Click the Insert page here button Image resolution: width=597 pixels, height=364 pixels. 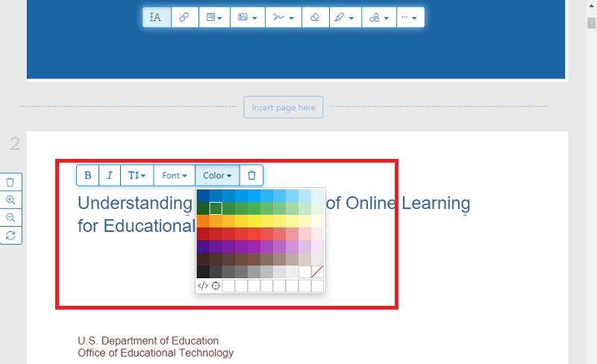click(284, 107)
